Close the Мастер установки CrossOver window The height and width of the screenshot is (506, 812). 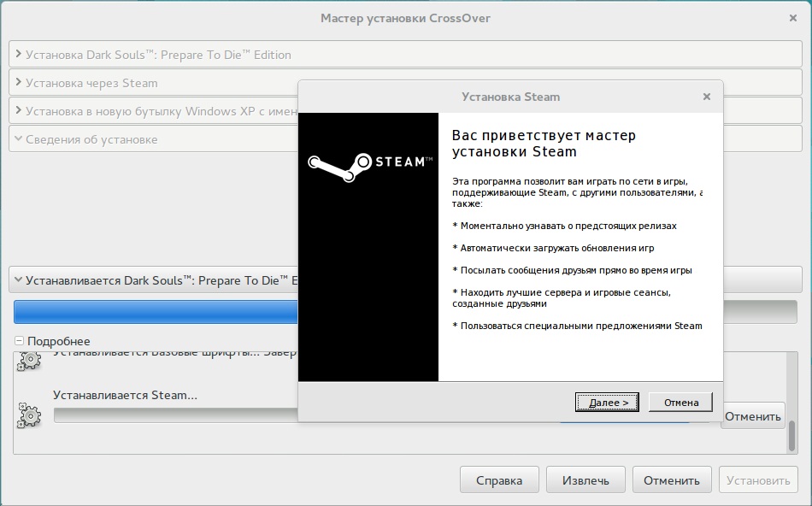pos(793,18)
